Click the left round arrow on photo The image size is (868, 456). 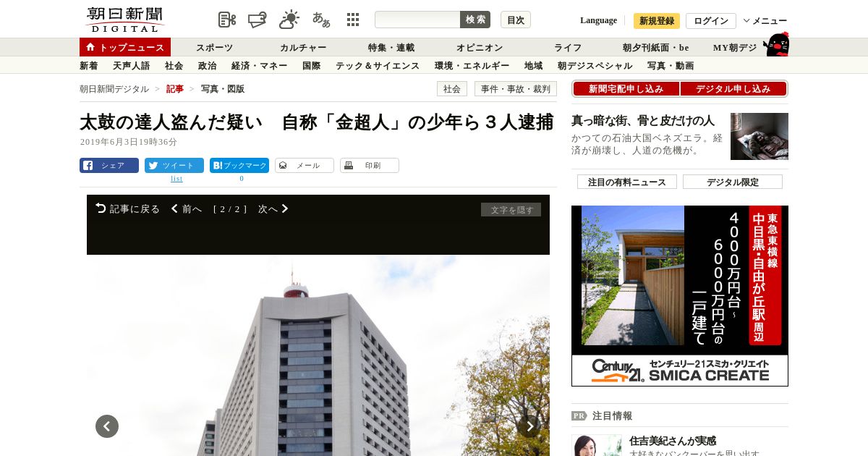point(107,426)
